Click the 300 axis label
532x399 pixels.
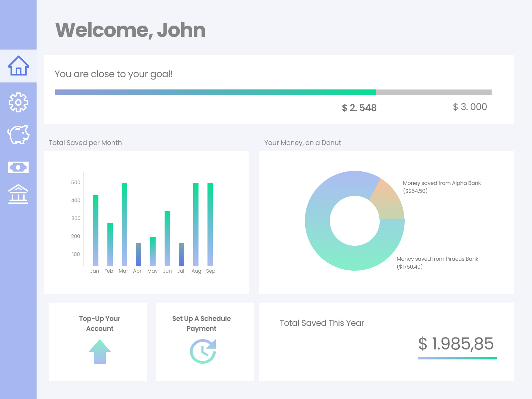coord(76,218)
